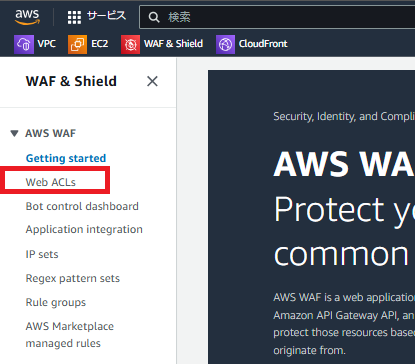Open the Getting started link

pos(66,158)
